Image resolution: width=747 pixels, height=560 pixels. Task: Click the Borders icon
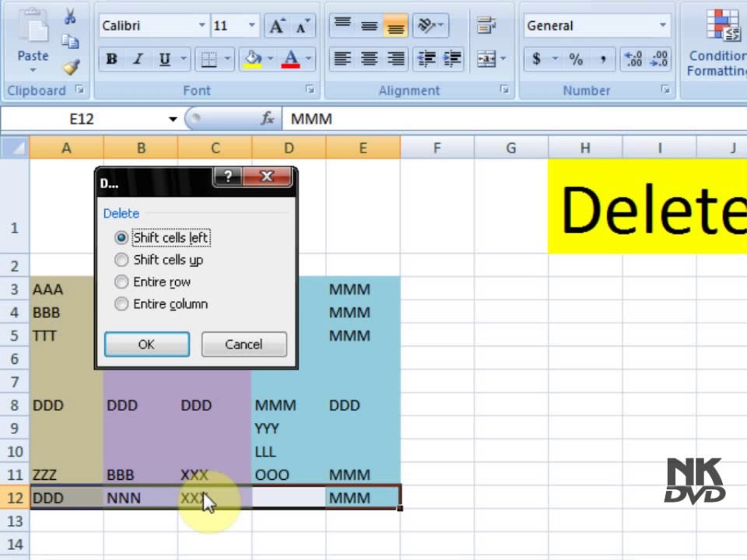pyautogui.click(x=209, y=59)
